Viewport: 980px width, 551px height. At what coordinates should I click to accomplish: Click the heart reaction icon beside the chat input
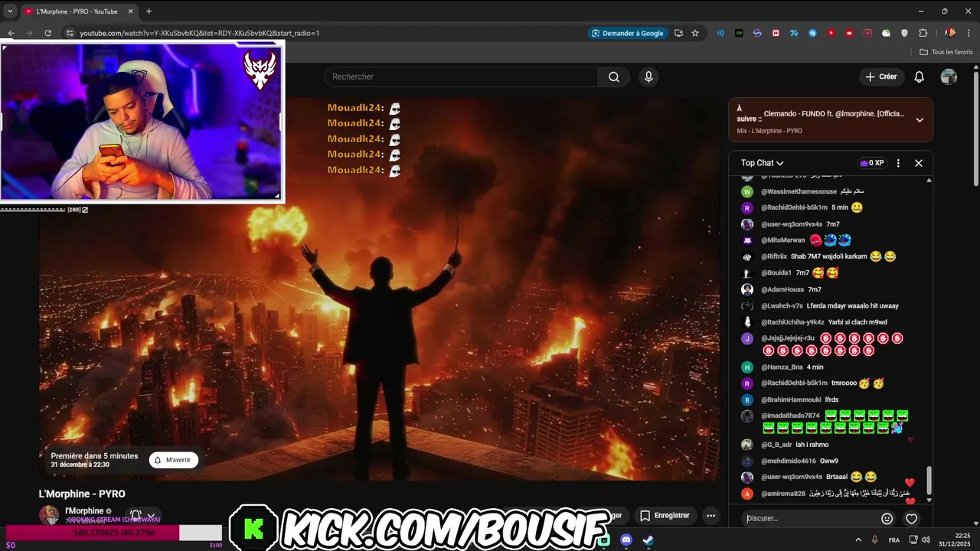911,518
